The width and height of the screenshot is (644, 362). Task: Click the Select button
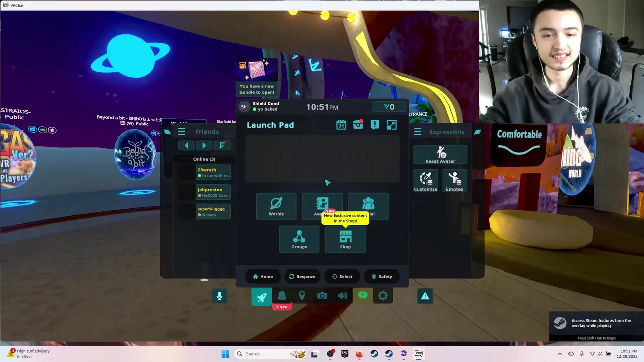(342, 276)
